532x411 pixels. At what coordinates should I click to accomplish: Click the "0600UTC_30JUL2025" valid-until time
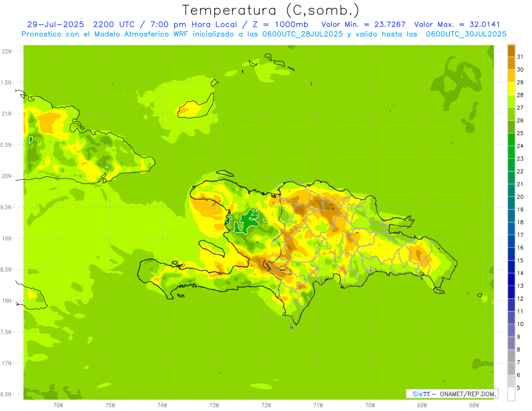(x=466, y=34)
